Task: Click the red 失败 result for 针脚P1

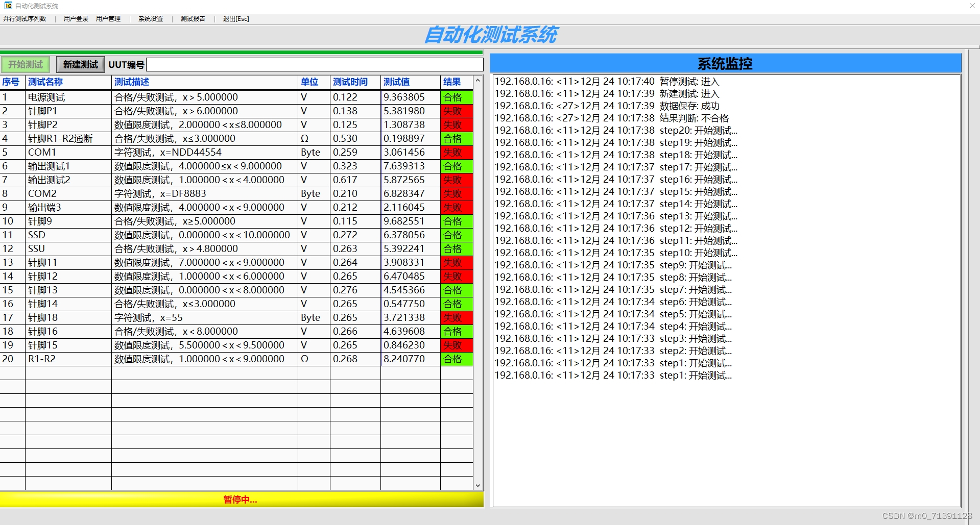Action: point(457,111)
